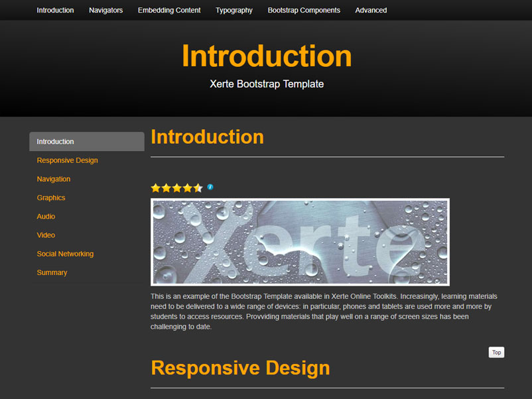This screenshot has width=532, height=399.
Task: Select the second rating star
Action: point(166,188)
